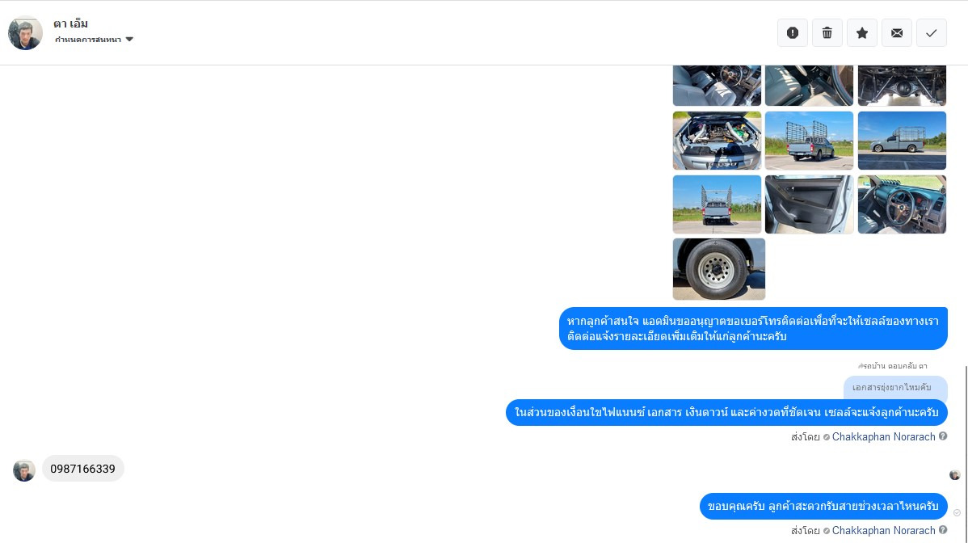
Task: Open customer profile picture in header
Action: 25,32
